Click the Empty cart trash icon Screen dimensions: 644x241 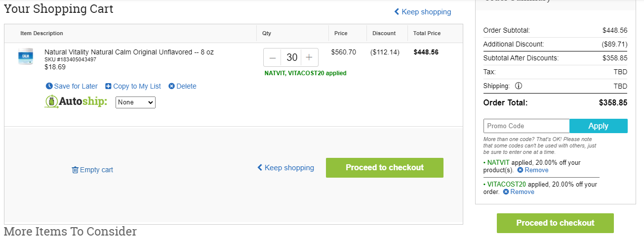coord(75,170)
